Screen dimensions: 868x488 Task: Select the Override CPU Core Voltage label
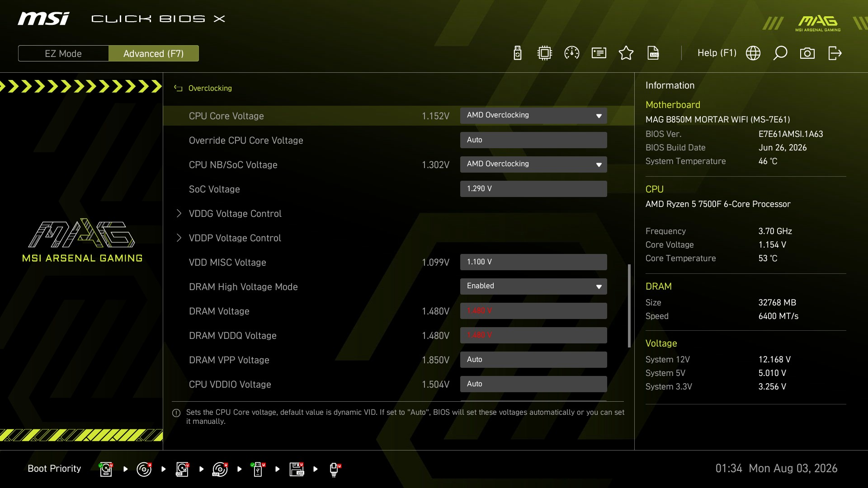click(246, 141)
